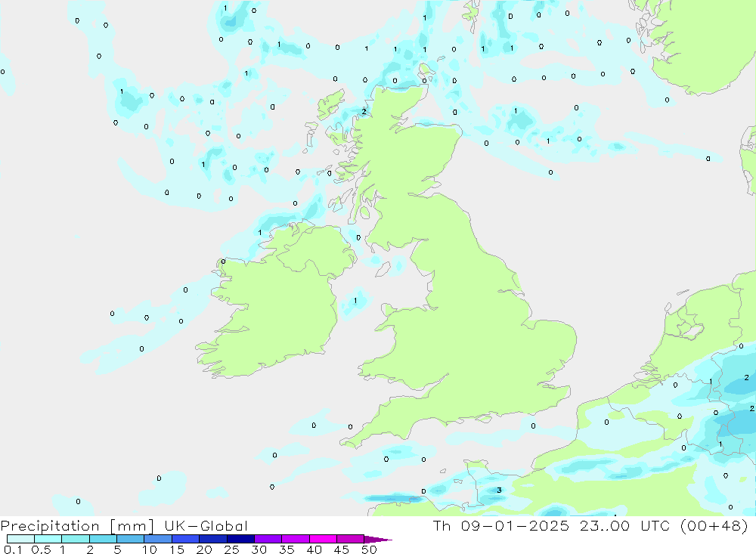Click the legend tick label '40'
The image size is (756, 554).
pyautogui.click(x=314, y=549)
